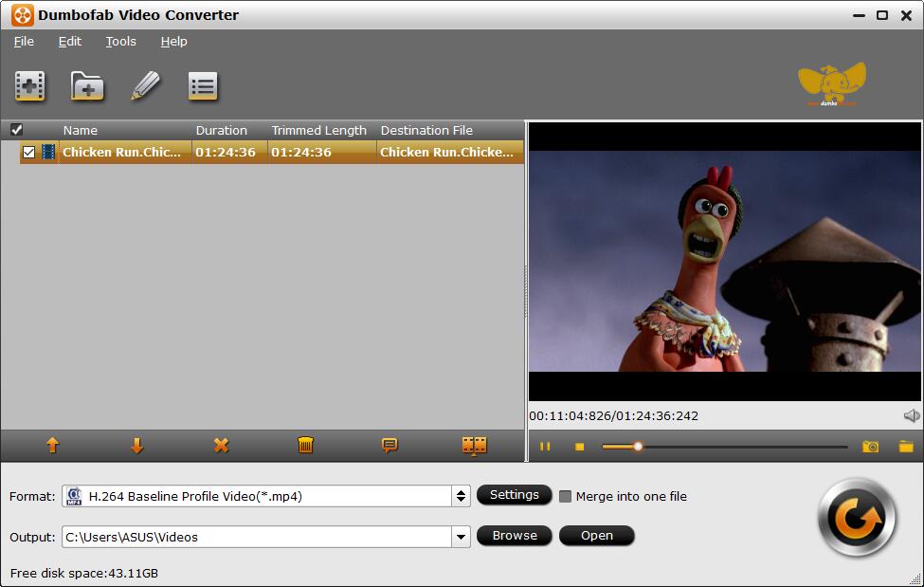Click the Chicken Run.Chicke... destination cell
The height and width of the screenshot is (587, 924).
tap(449, 153)
